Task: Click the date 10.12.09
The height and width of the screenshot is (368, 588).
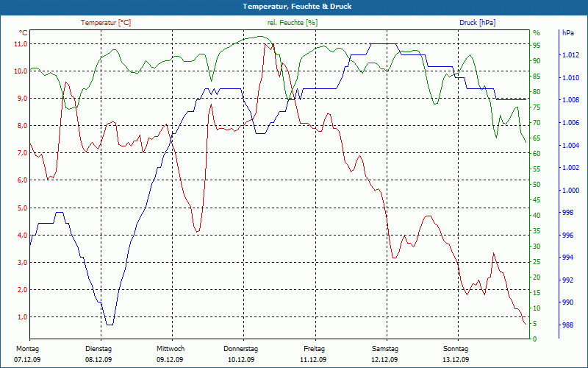Action: point(241,360)
